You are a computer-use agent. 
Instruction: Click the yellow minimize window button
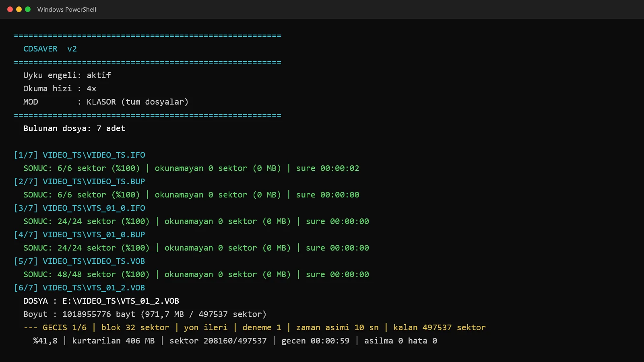click(x=19, y=9)
